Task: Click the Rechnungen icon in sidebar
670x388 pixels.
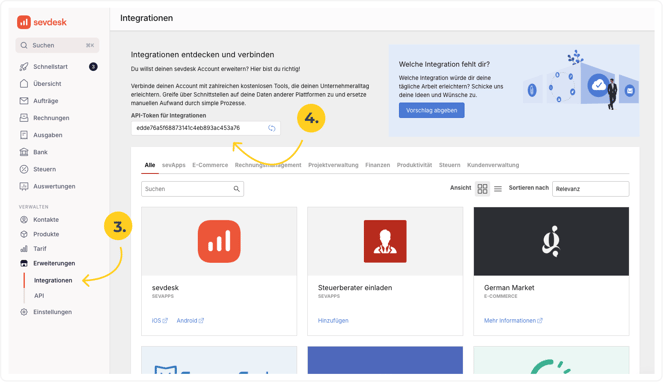Action: point(24,118)
